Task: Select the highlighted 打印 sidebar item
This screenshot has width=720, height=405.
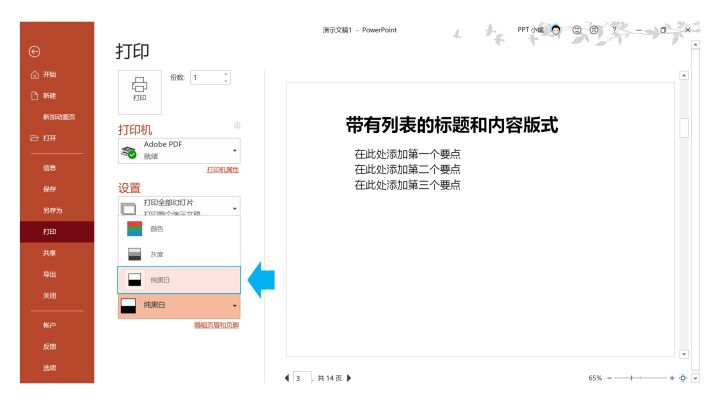Action: pyautogui.click(x=57, y=231)
